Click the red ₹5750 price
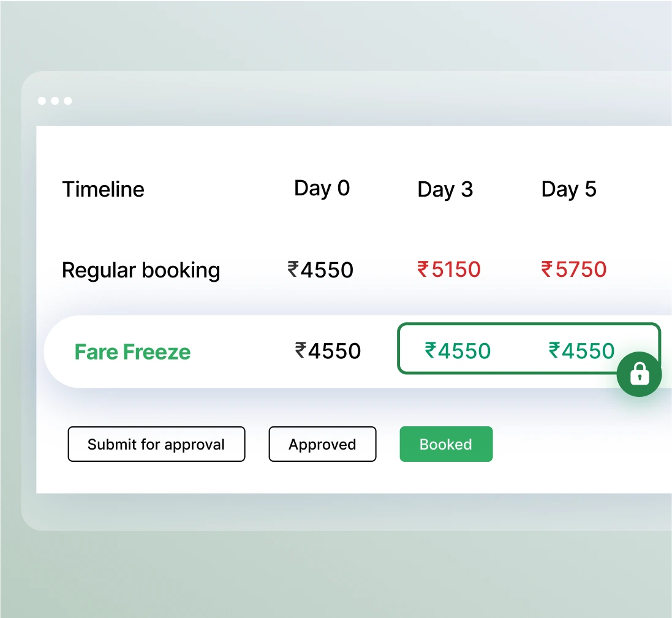This screenshot has width=672, height=618. 574,269
